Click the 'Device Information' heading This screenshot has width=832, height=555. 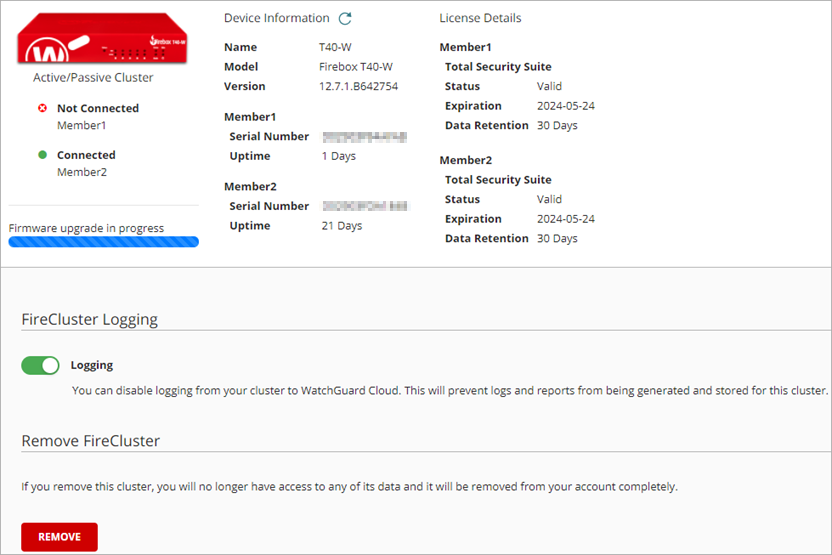tap(276, 18)
